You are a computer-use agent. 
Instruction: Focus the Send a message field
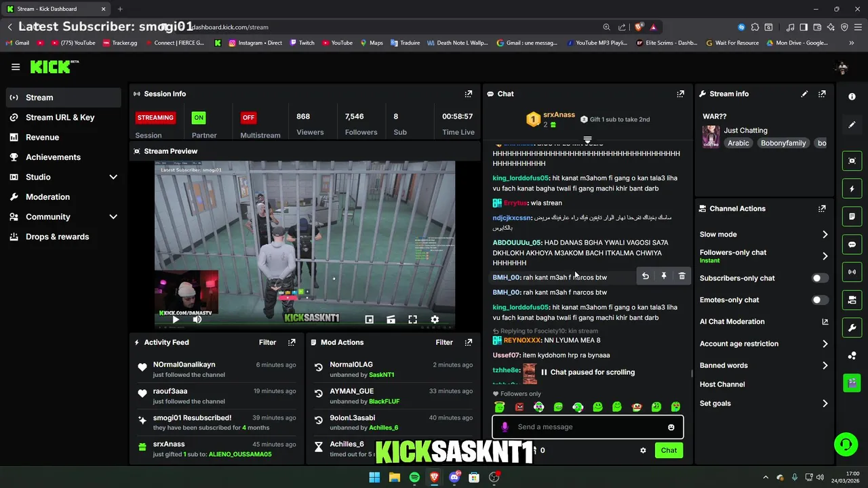click(x=587, y=427)
